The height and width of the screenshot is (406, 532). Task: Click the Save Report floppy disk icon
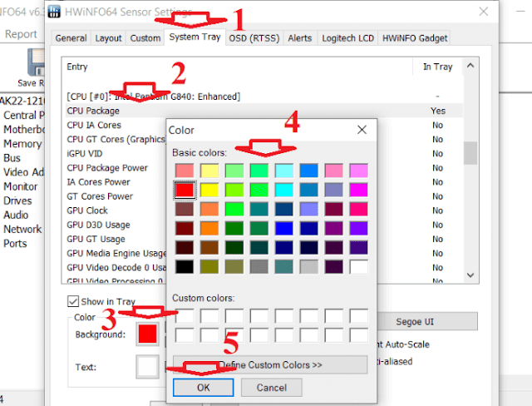tap(37, 62)
